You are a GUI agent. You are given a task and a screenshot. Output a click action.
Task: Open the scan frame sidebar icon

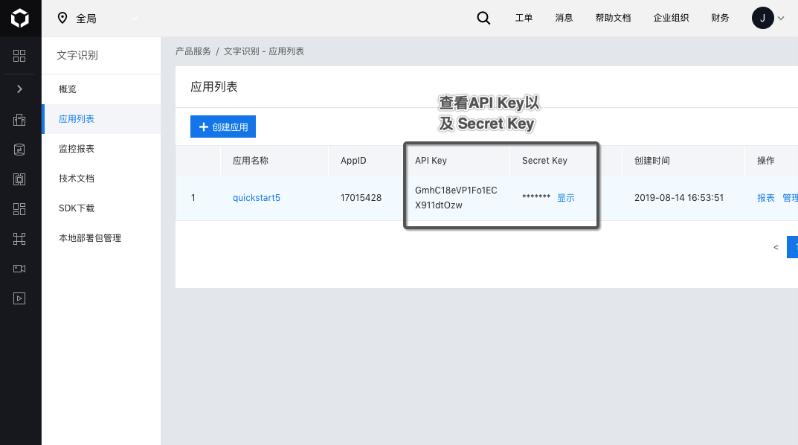[19, 179]
